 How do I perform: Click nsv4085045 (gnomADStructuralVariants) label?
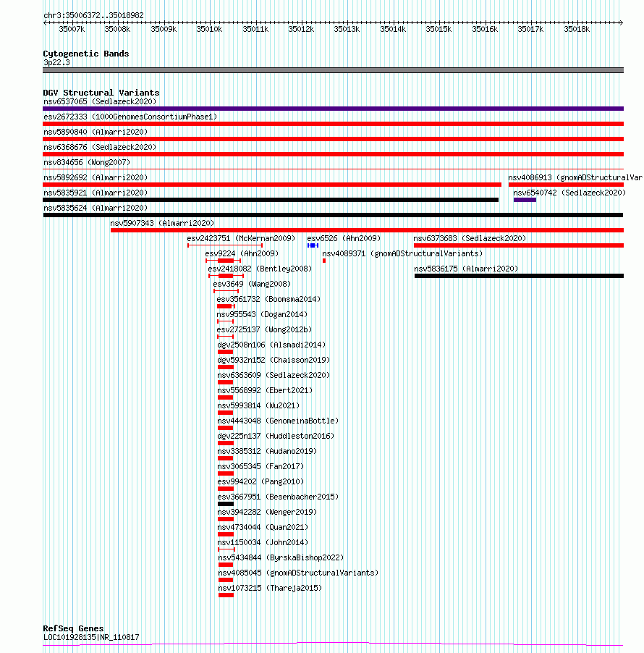298,573
